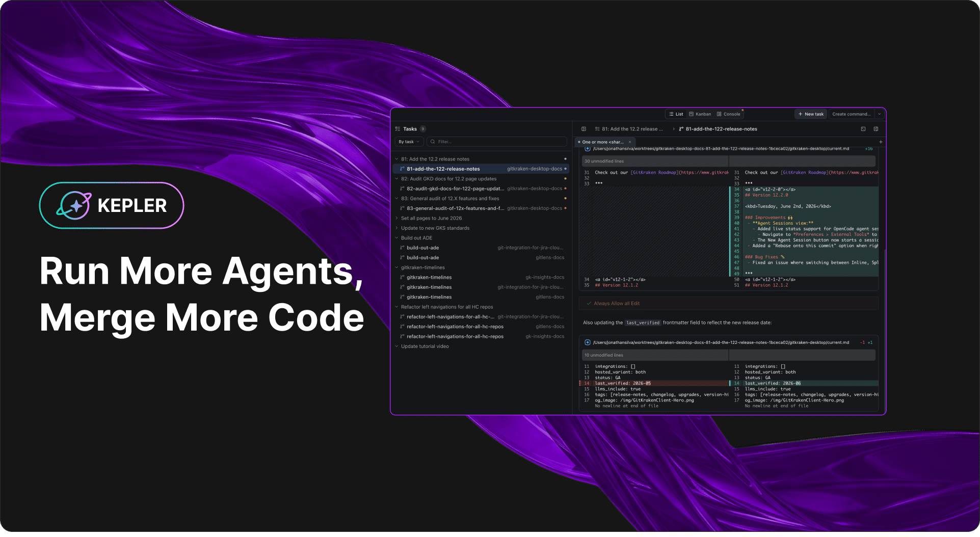Click the file icon of the +16 diff

pyautogui.click(x=588, y=149)
